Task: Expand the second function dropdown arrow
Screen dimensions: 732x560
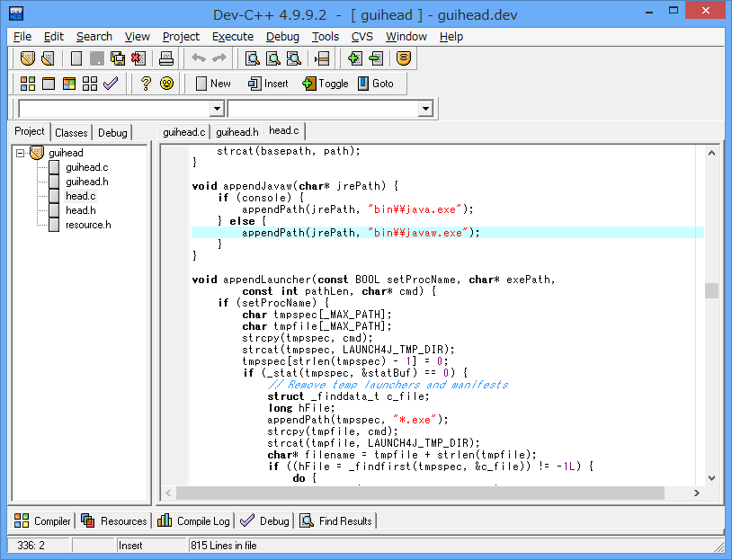Action: [424, 109]
